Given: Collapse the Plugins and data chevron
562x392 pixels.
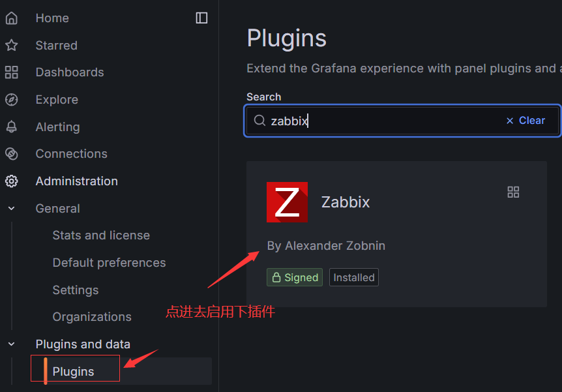Looking at the screenshot, I should [11, 344].
